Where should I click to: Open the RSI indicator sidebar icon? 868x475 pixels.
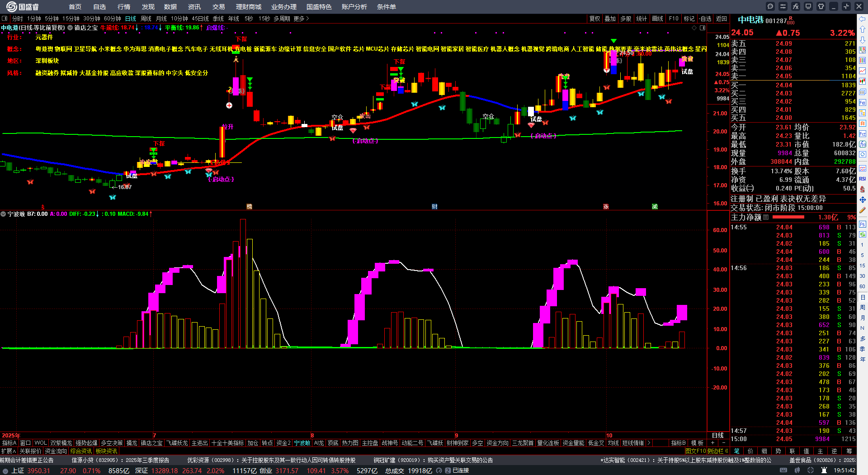click(x=863, y=179)
